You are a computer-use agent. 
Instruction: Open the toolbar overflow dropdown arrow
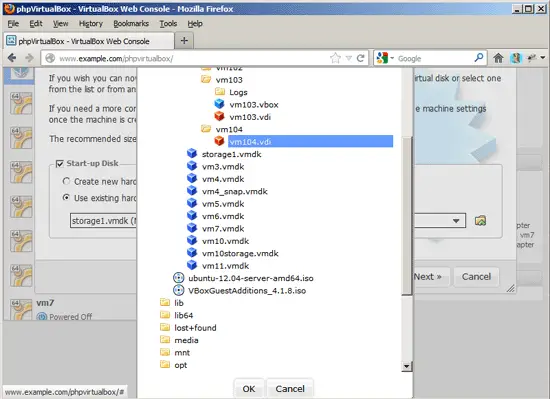pos(543,58)
